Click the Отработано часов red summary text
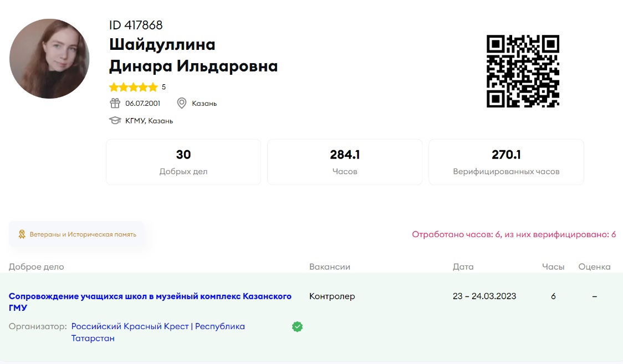This screenshot has width=623, height=364. pyautogui.click(x=514, y=234)
